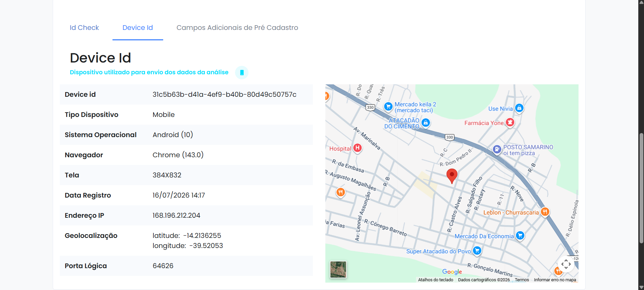Open the Farmácia Yone pharmacy marker
Image resolution: width=644 pixels, height=290 pixels.
(510, 122)
